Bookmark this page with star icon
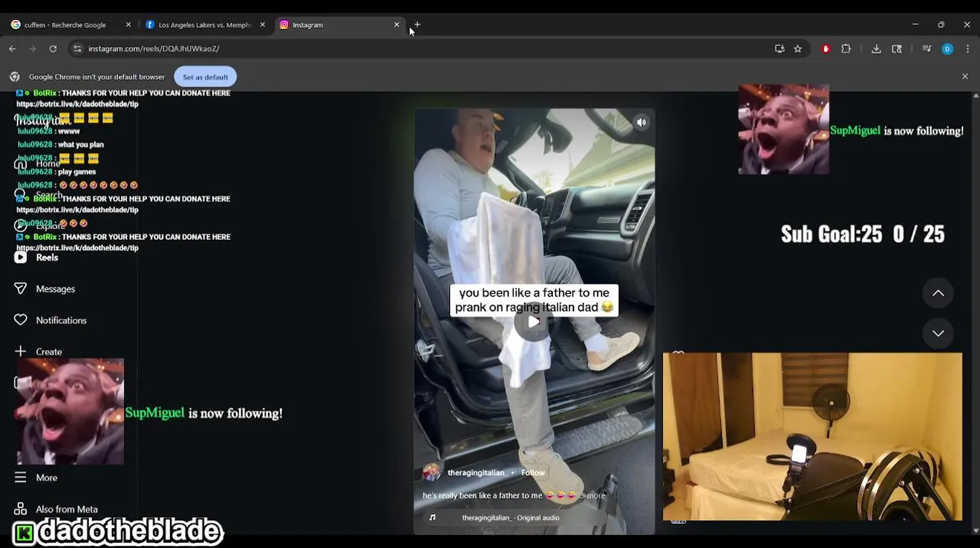This screenshot has height=548, width=980. coord(798,49)
